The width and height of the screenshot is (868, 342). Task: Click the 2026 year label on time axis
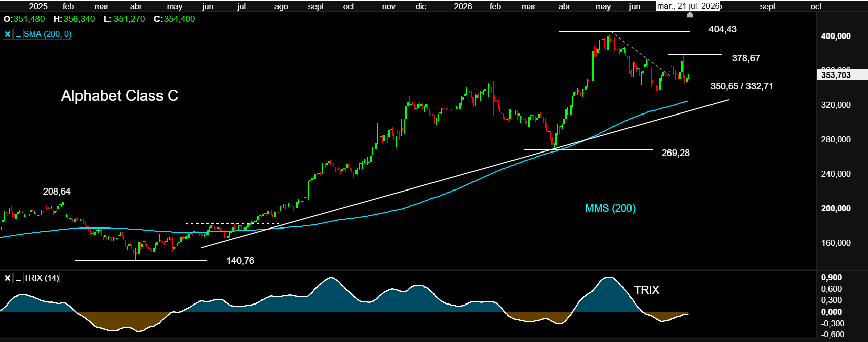tap(463, 6)
